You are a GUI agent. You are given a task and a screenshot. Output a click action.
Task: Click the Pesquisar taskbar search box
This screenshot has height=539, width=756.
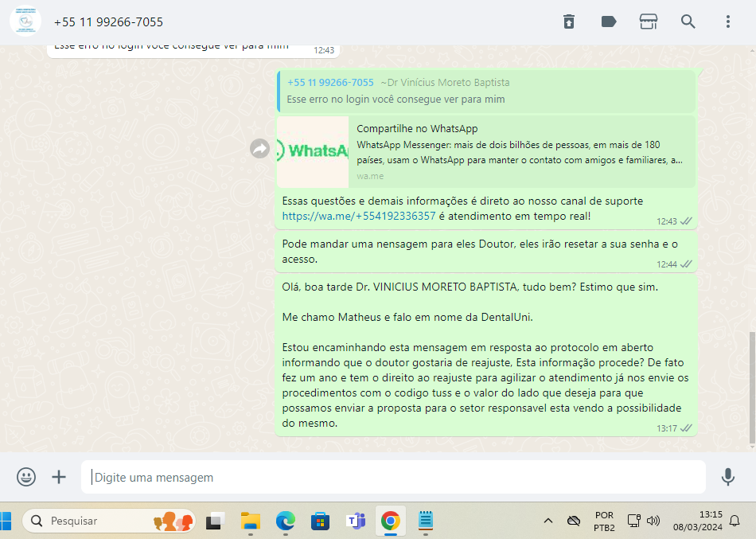110,521
